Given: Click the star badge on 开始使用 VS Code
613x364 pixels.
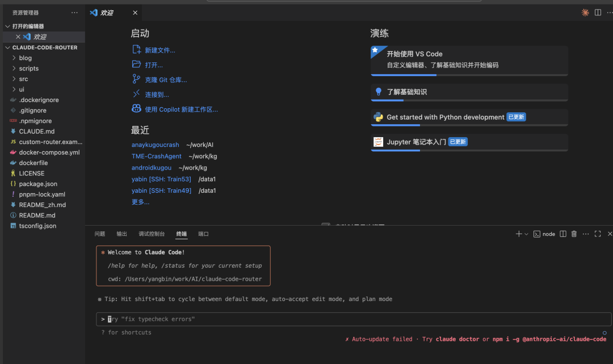Looking at the screenshot, I should tap(375, 50).
